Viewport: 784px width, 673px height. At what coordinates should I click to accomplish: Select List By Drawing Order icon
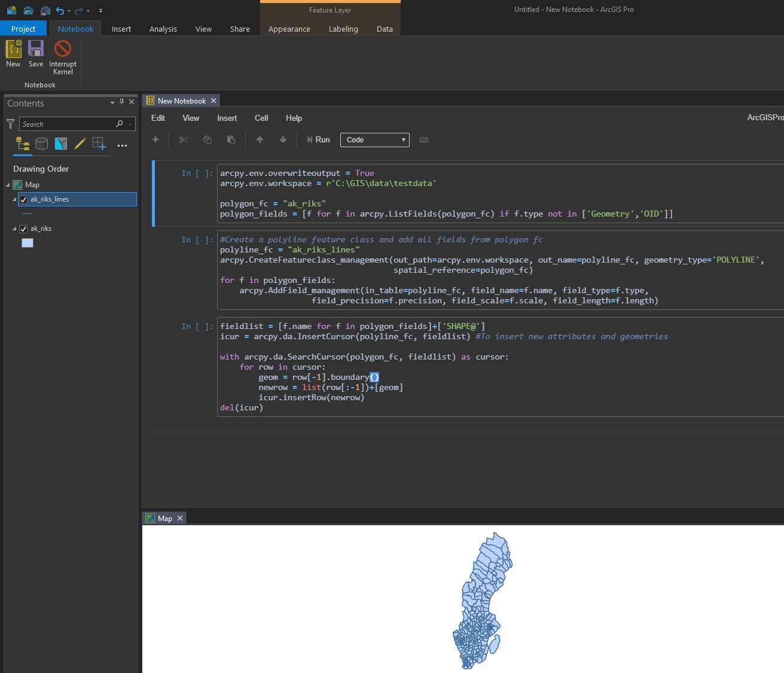click(x=23, y=144)
